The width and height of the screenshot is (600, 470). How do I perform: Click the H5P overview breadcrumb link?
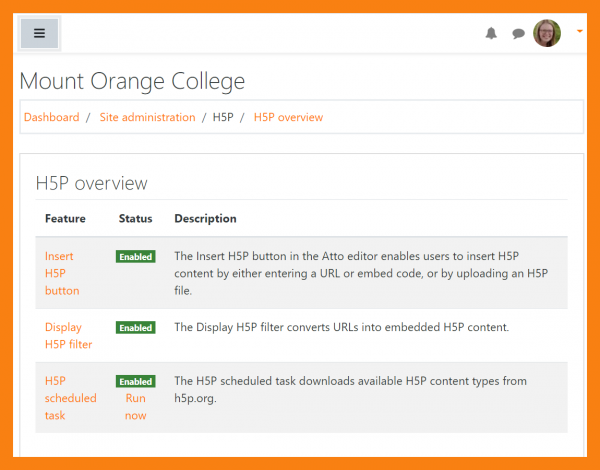[x=288, y=117]
